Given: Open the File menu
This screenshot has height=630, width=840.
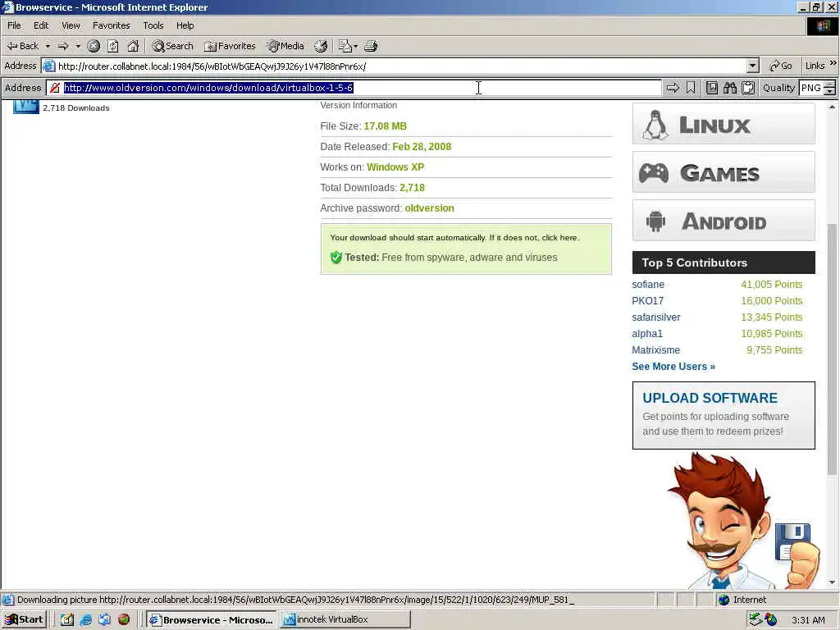Looking at the screenshot, I should point(15,25).
